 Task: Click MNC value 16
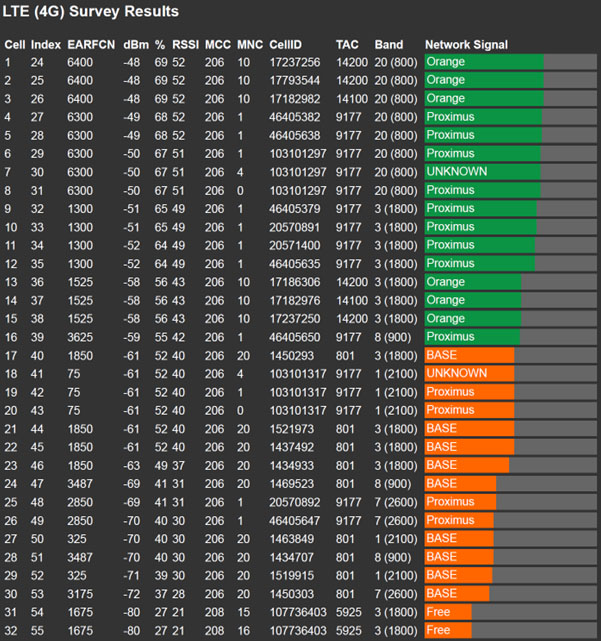pyautogui.click(x=244, y=631)
